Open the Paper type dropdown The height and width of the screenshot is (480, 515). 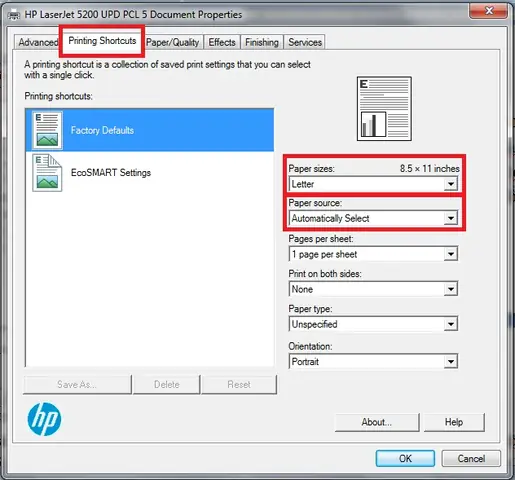pos(450,324)
